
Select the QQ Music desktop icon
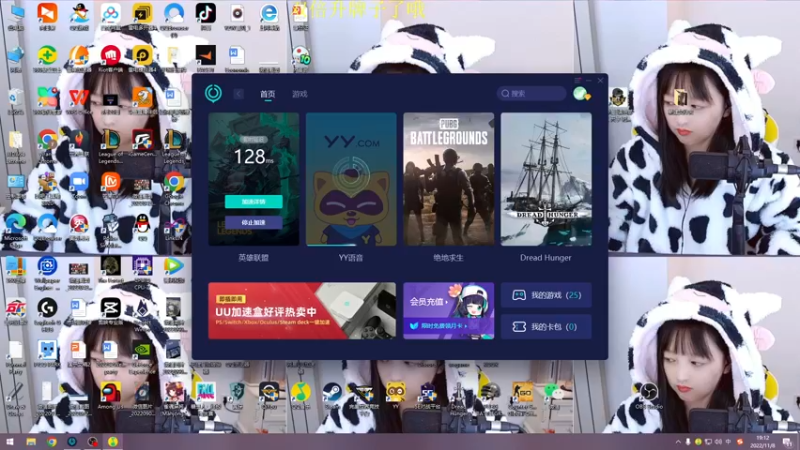tap(301, 392)
